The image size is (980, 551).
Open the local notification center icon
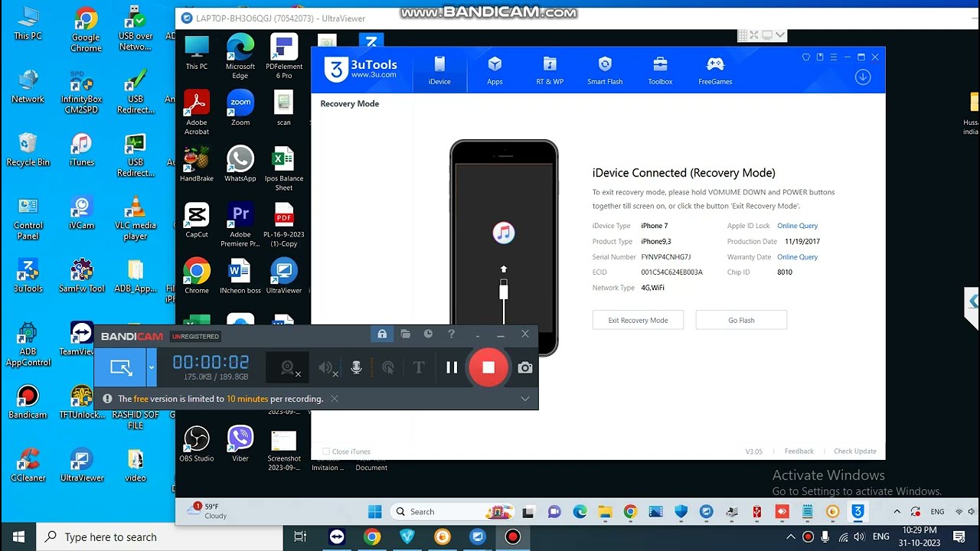pyautogui.click(x=959, y=537)
